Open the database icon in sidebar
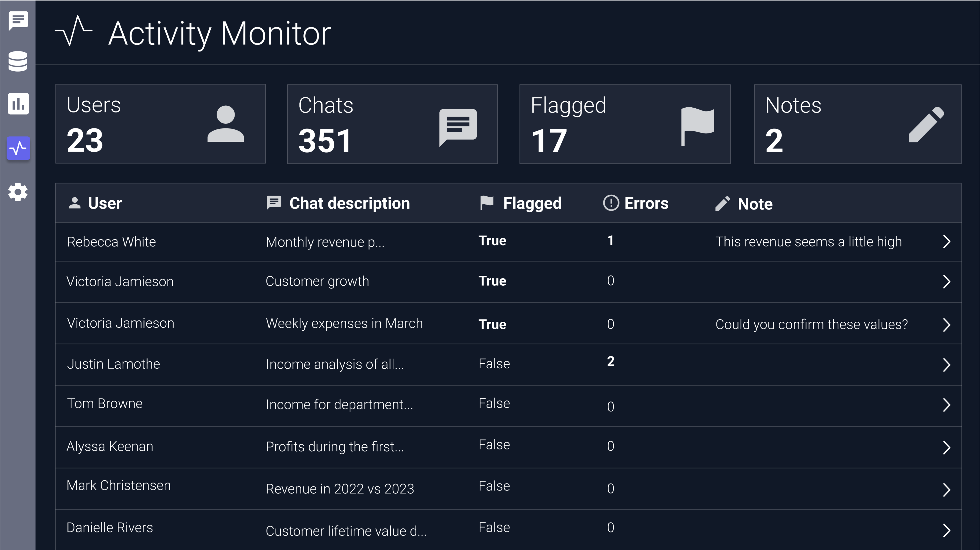The image size is (980, 550). coord(18,61)
